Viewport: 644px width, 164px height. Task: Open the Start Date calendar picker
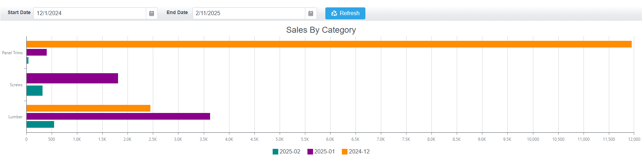[152, 13]
